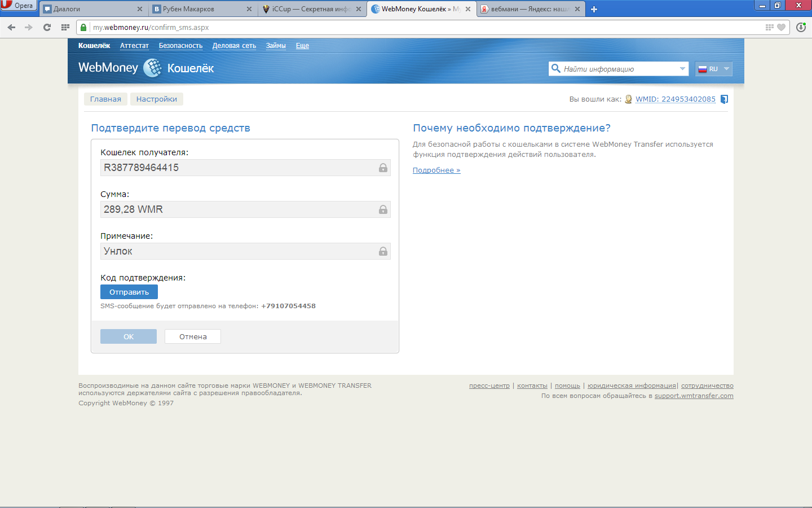
Task: Click the WebMoney Кошелёк header logo text
Action: coord(146,68)
